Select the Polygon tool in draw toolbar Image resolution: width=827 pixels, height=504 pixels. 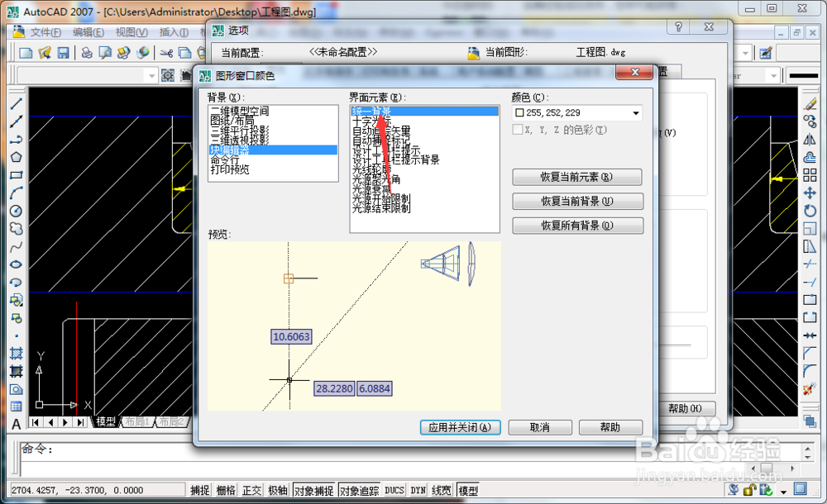click(x=17, y=157)
